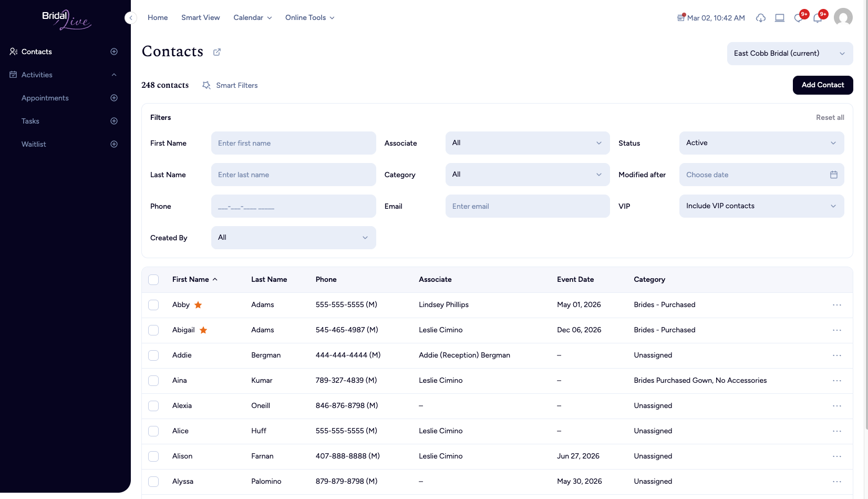Open the external link icon beside Contacts heading
The width and height of the screenshot is (868, 499).
[x=216, y=52]
